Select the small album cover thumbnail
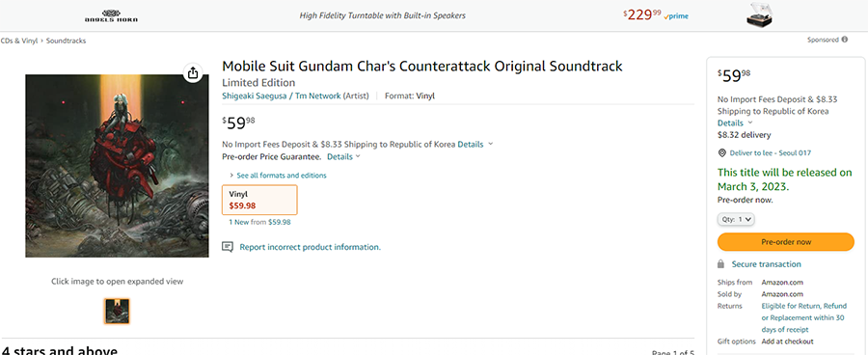This screenshot has width=868, height=355. [117, 311]
